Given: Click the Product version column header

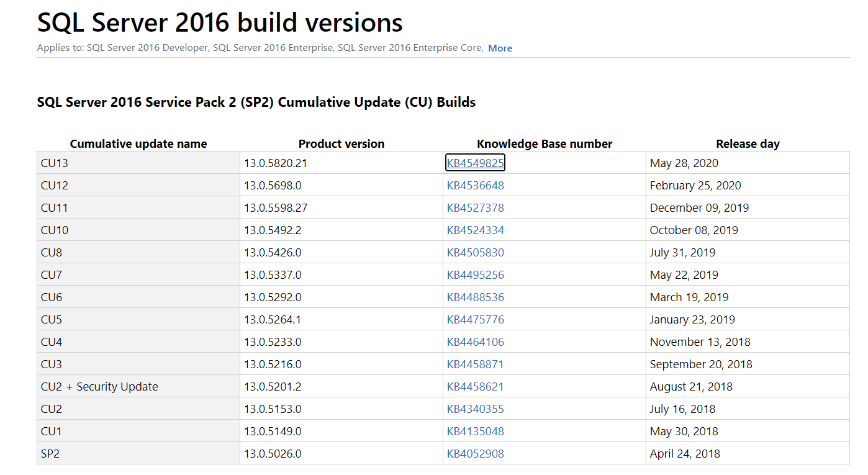Looking at the screenshot, I should (341, 143).
